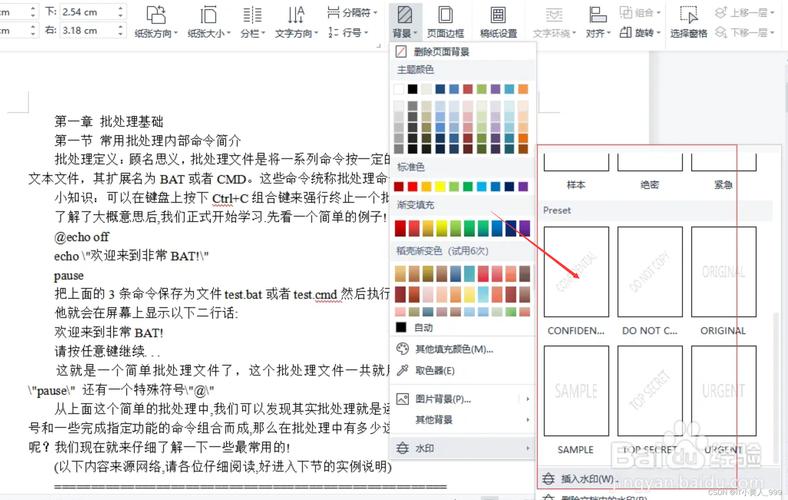Click the heading '第一章 批处理基础'
This screenshot has width=788, height=500.
(109, 121)
